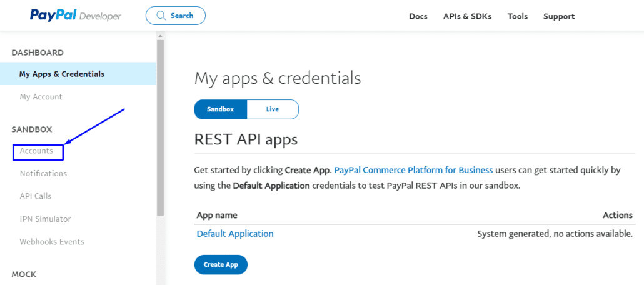Click the Create App button

[x=221, y=264]
